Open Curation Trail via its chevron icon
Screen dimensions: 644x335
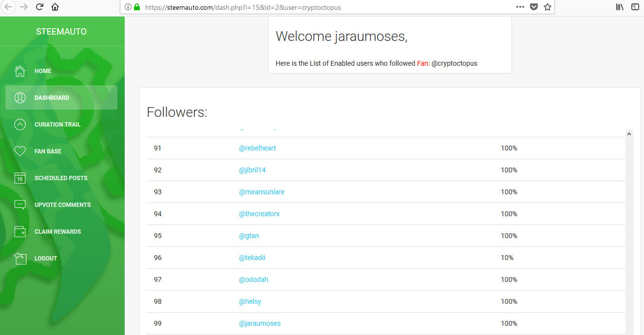pos(20,125)
